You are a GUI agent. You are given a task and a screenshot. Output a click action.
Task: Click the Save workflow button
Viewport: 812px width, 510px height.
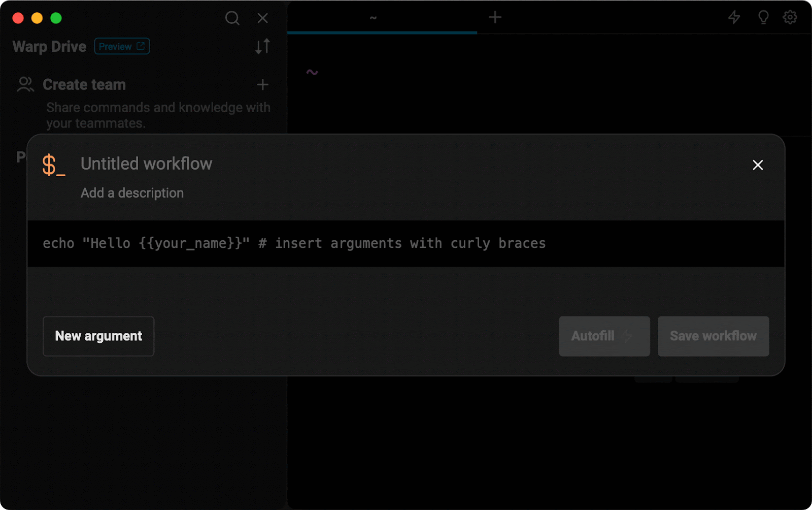713,336
